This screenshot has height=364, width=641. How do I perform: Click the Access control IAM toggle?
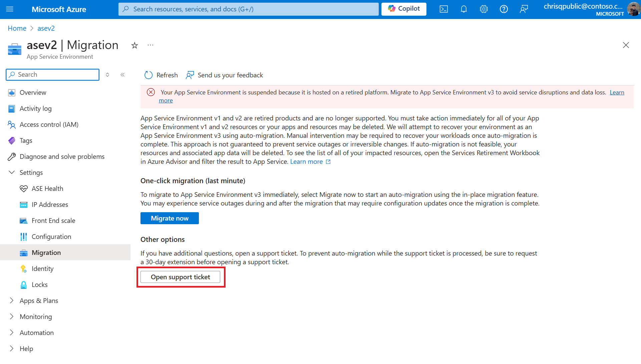49,124
